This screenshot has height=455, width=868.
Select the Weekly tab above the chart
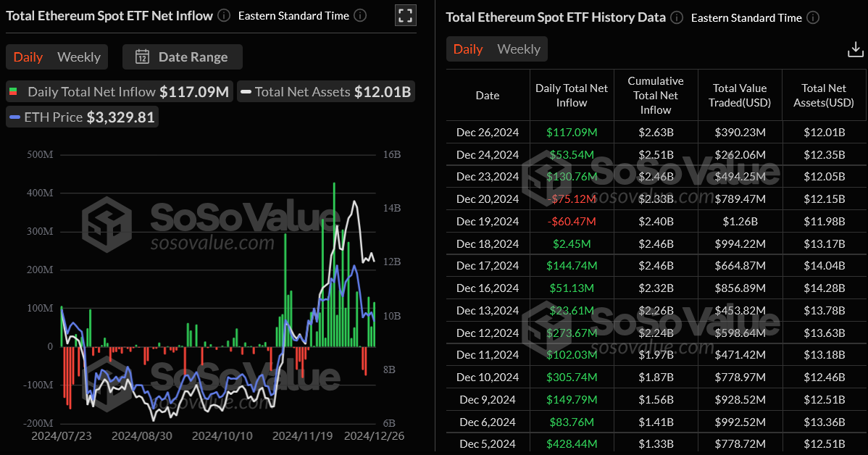(x=78, y=57)
